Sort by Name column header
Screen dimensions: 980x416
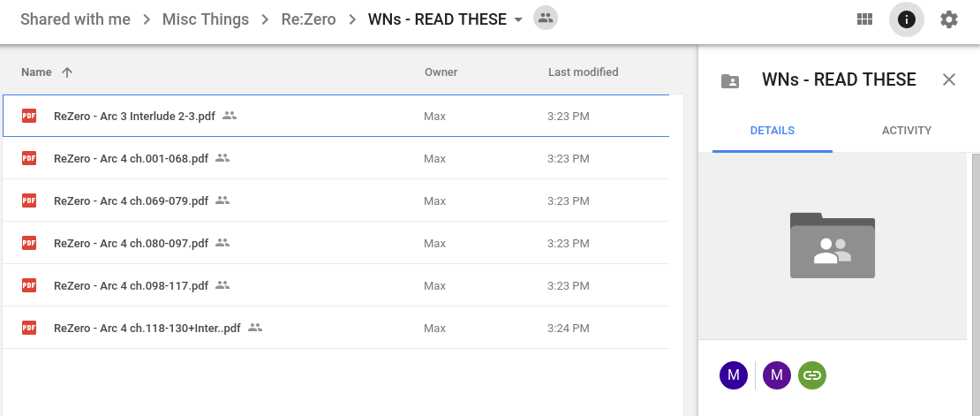[36, 72]
